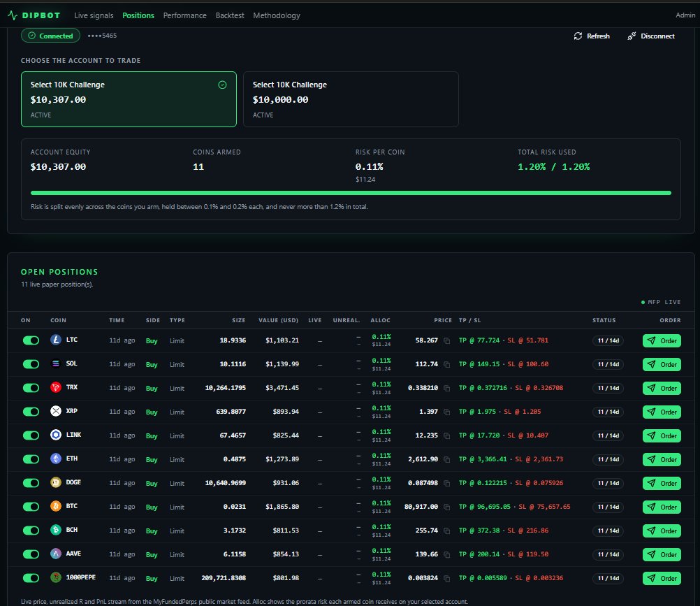Click the MFP LIVE indicator
Viewport: 700px width, 606px height.
[x=661, y=302]
